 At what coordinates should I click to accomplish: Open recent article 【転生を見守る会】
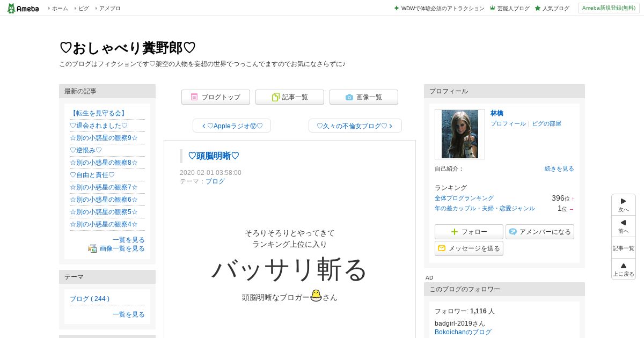[98, 113]
